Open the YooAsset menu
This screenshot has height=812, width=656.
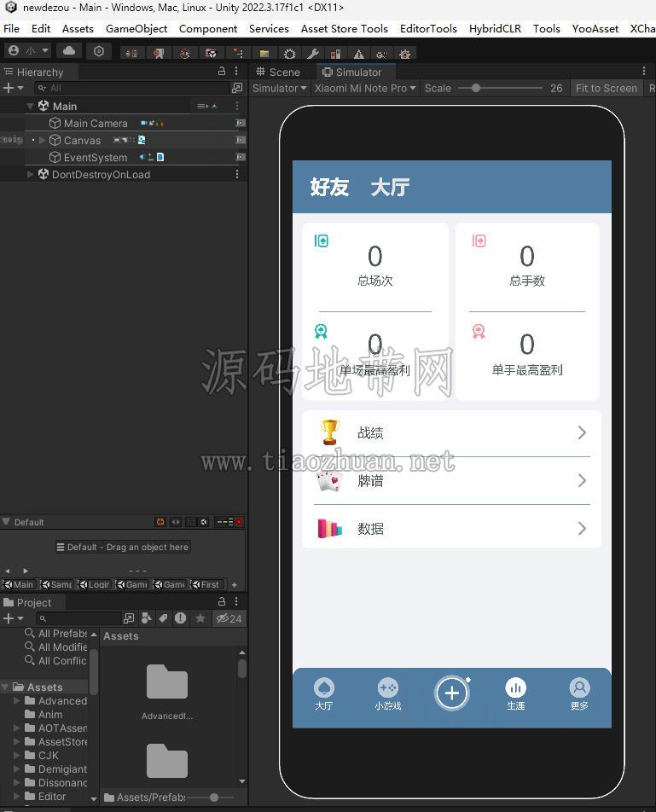pos(595,29)
